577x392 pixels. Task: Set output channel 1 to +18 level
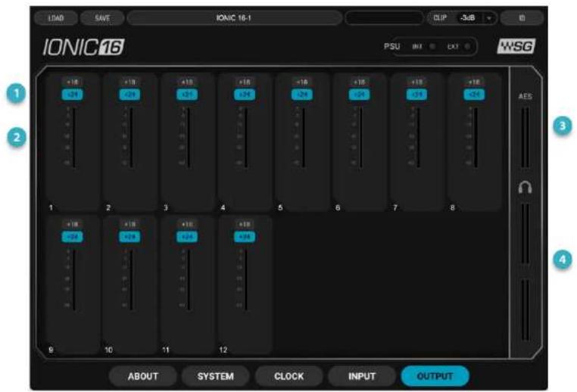[x=73, y=82]
